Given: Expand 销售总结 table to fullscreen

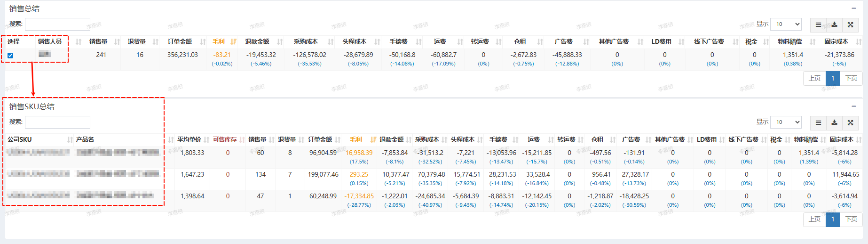Looking at the screenshot, I should [x=850, y=24].
